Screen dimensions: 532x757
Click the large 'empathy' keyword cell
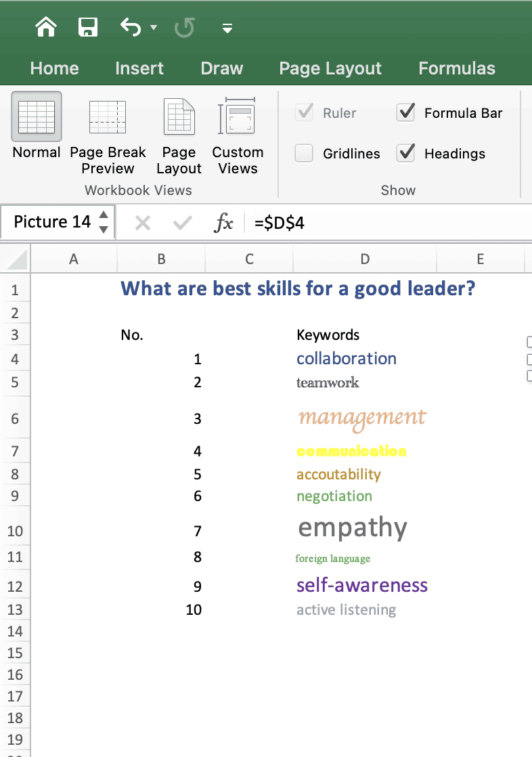pyautogui.click(x=353, y=528)
